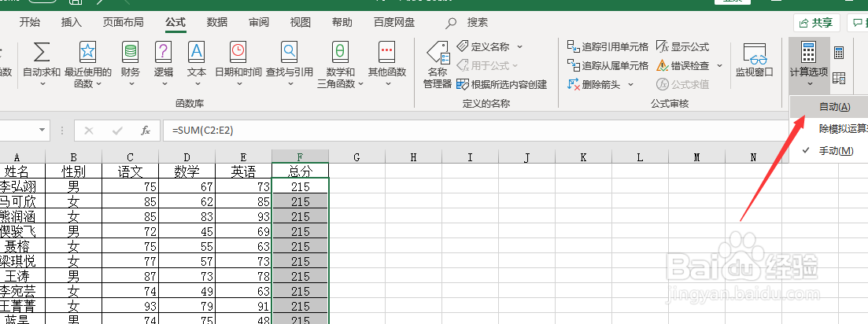868x324 pixels.
Task: Click cell with 语文 score 93
Action: click(x=130, y=306)
